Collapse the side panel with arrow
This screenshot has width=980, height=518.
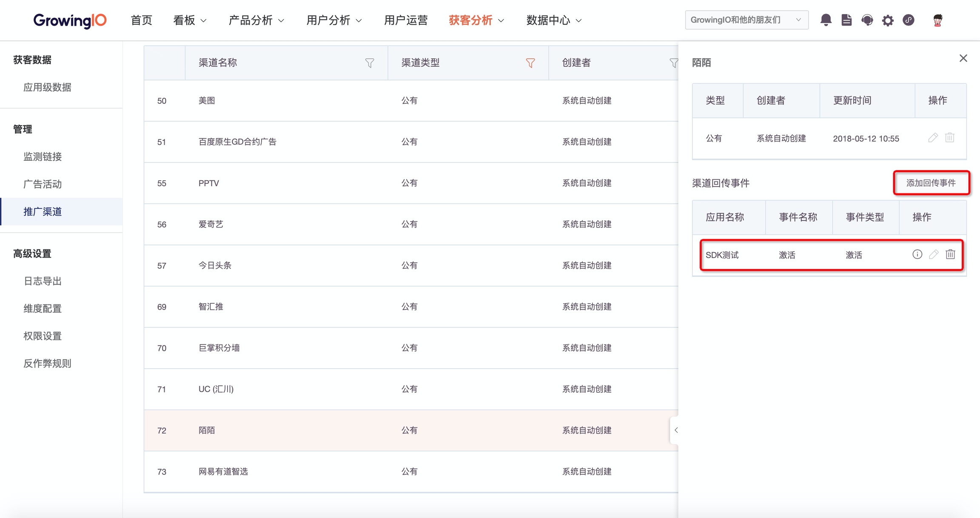(x=675, y=430)
